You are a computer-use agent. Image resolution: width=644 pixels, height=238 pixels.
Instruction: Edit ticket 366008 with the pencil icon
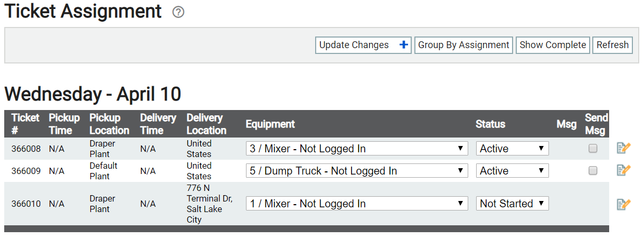[624, 148]
